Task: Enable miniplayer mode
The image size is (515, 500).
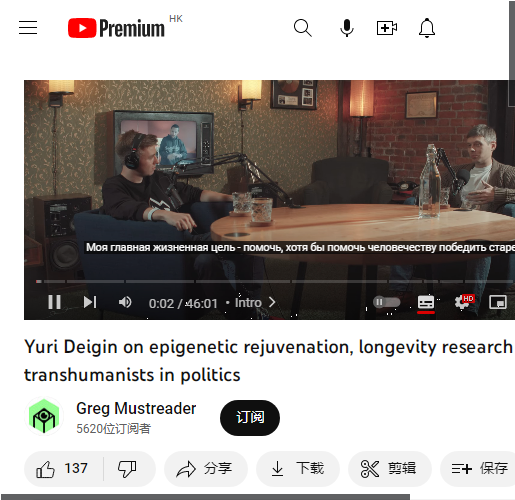Action: [x=498, y=302]
